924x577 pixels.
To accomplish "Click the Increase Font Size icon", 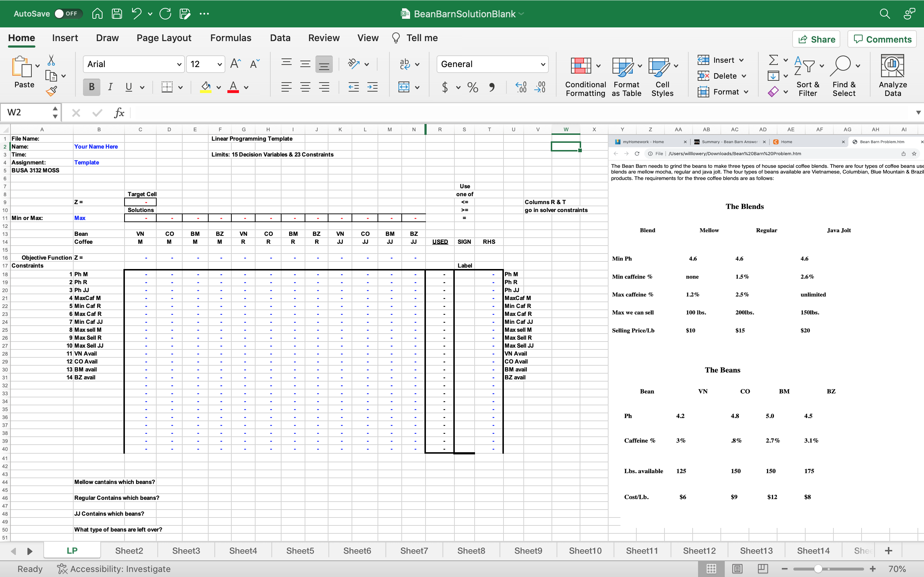I will coord(236,64).
